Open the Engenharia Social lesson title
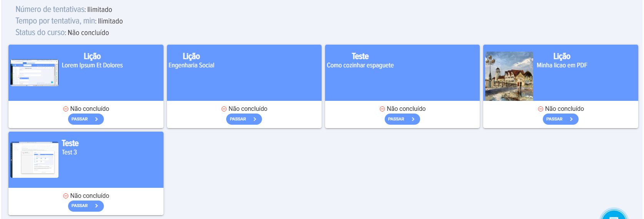This screenshot has height=219, width=644. pos(191,65)
